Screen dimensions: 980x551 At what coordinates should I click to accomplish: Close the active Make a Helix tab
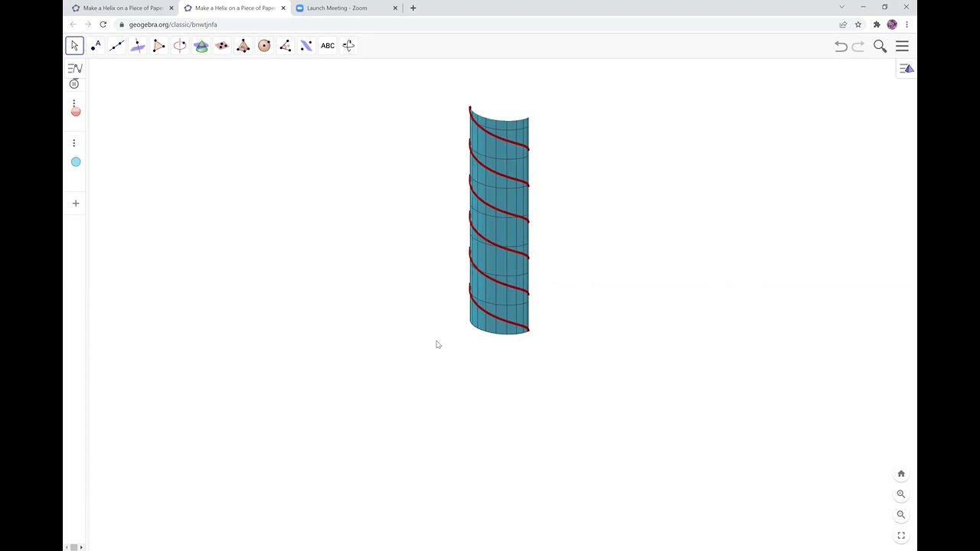point(283,8)
